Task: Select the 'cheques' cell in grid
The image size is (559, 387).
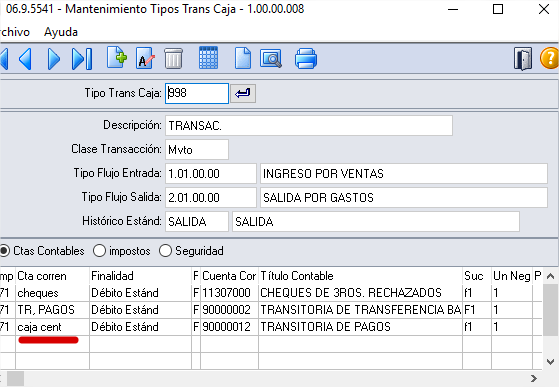Action: (52, 293)
